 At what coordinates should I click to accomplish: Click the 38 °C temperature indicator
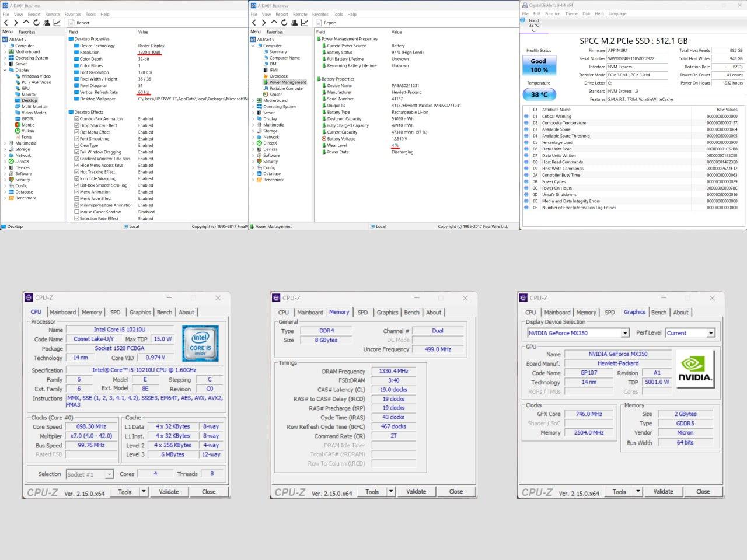(539, 94)
